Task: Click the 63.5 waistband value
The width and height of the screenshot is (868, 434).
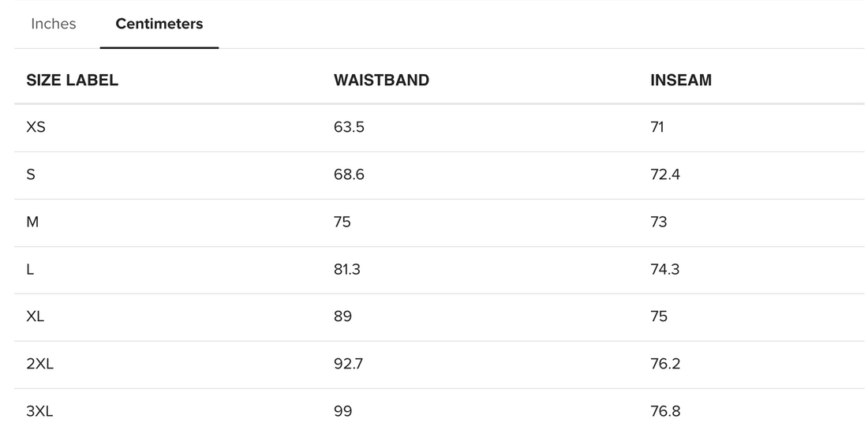Action: coord(349,127)
